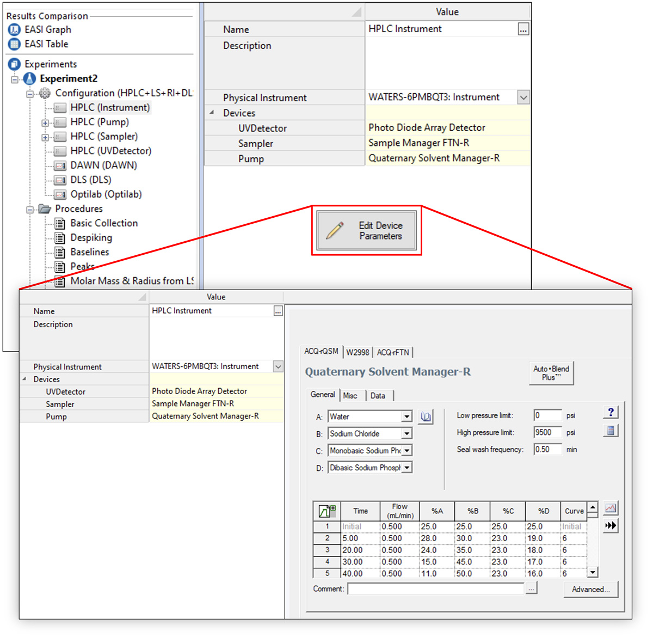Image resolution: width=653 pixels, height=644 pixels.
Task: Collapse the Procedures folder node
Action: [30, 209]
